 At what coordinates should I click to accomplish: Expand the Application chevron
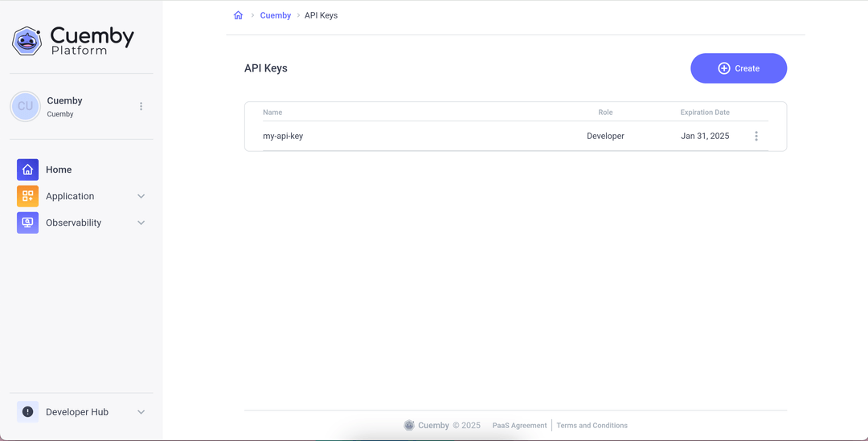tap(141, 197)
